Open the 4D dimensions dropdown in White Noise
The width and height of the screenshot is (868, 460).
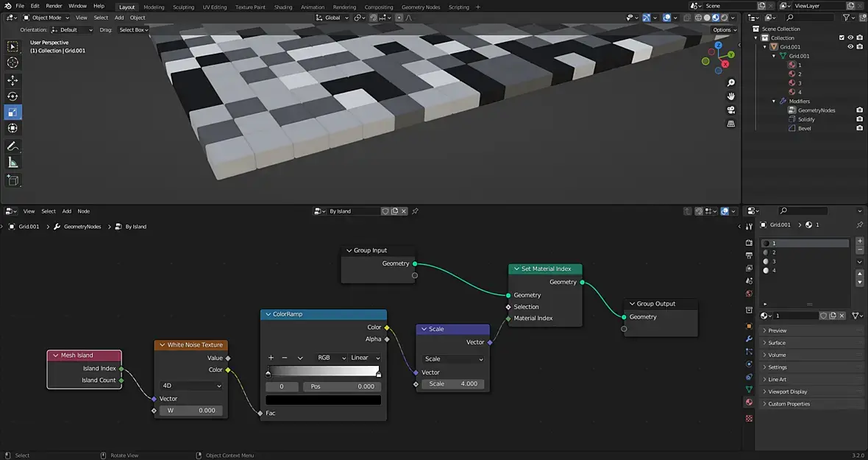191,386
